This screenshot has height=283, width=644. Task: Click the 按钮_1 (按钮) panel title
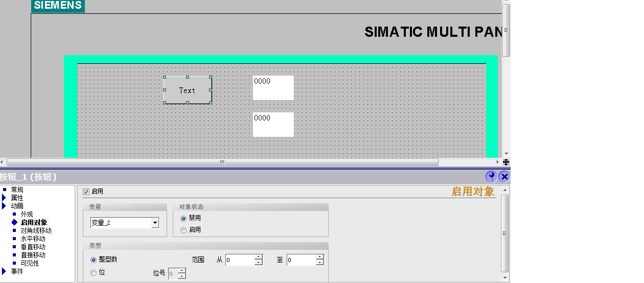pos(28,177)
